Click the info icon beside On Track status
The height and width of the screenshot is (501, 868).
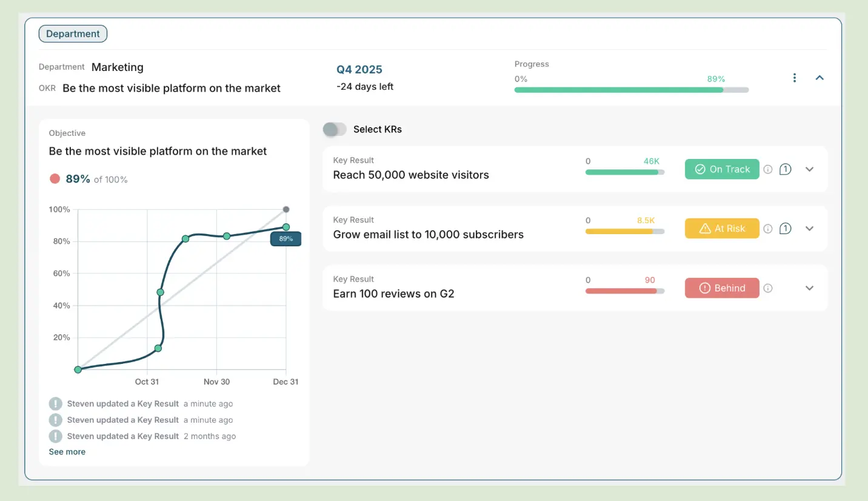[x=767, y=169]
